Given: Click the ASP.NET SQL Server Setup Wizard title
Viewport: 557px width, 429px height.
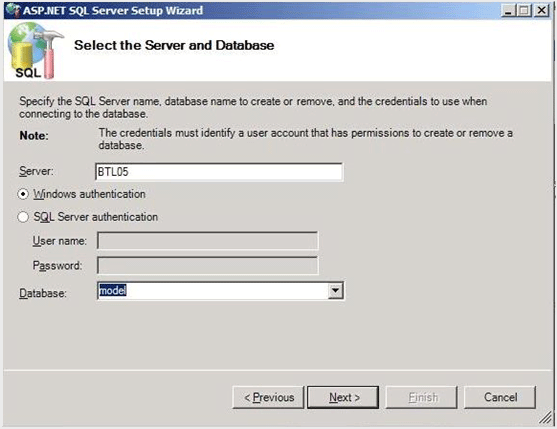Looking at the screenshot, I should [x=113, y=11].
